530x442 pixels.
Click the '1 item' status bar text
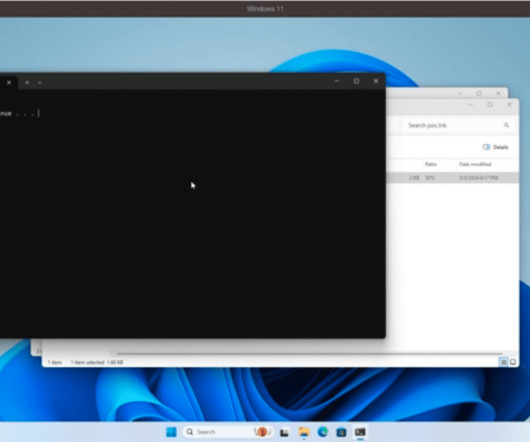pyautogui.click(x=55, y=362)
